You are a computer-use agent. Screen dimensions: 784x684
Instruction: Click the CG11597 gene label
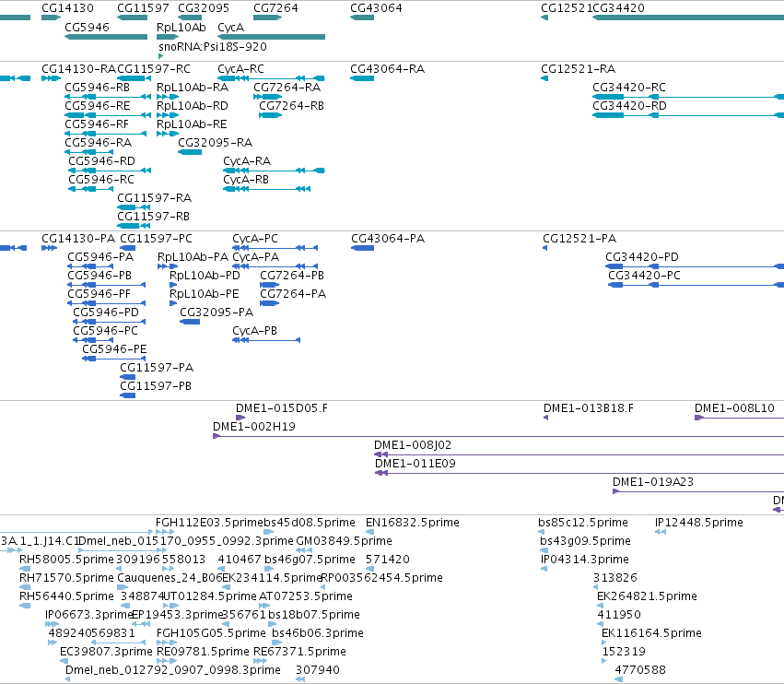(x=143, y=8)
